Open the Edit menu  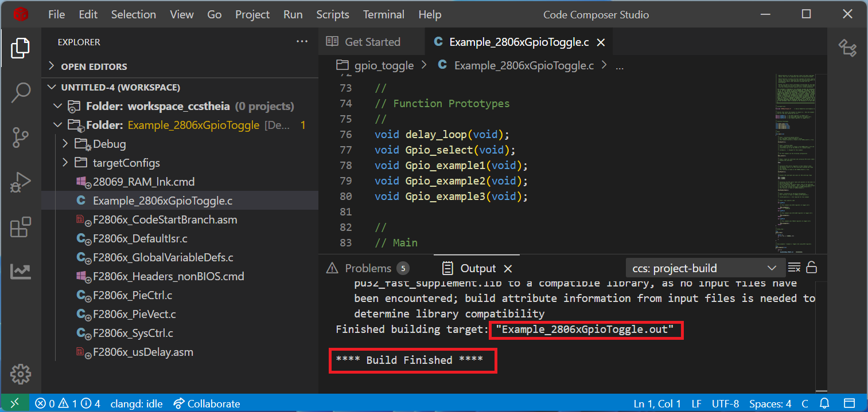(x=88, y=15)
